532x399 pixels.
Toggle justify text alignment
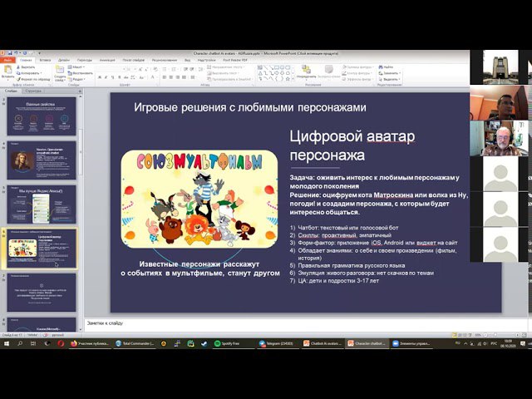(x=184, y=77)
